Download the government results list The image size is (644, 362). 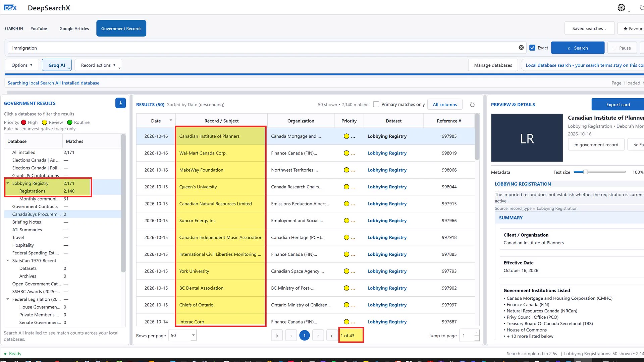click(120, 103)
